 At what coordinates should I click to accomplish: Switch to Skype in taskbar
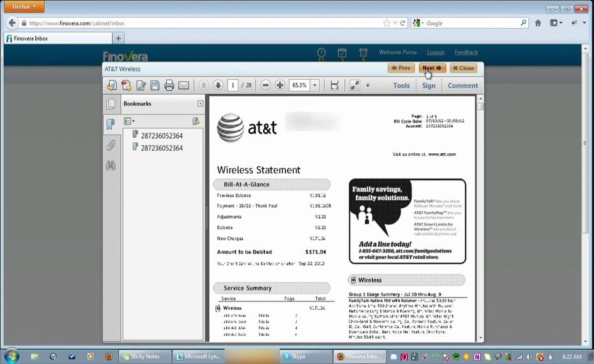click(305, 356)
